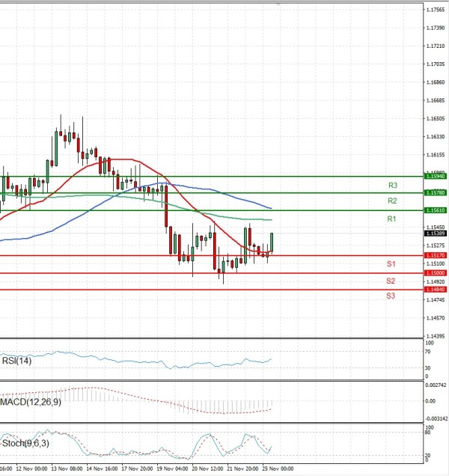Click the S2 support label
Image resolution: width=449 pixels, height=476 pixels.
(391, 281)
